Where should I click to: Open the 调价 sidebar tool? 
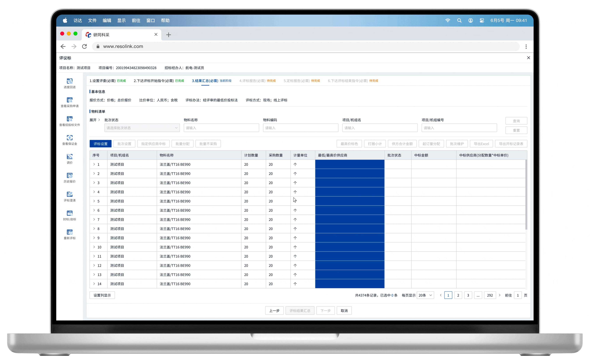point(70,159)
